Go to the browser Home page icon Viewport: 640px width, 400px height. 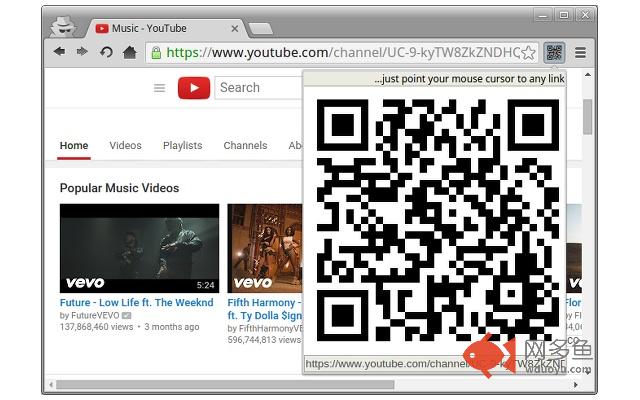pyautogui.click(x=130, y=52)
